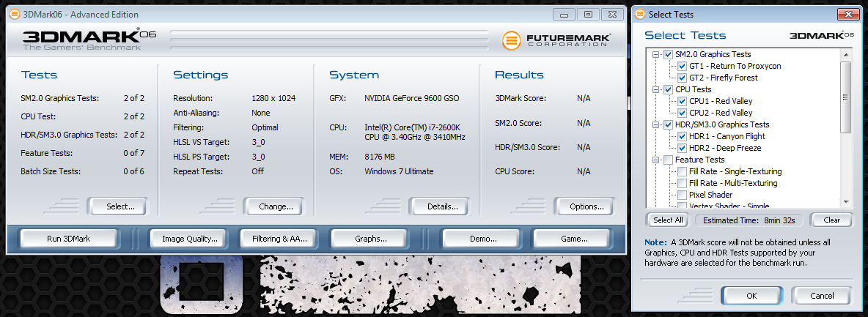Image resolution: width=868 pixels, height=317 pixels.
Task: Uncheck GT2 - Firefly Forest checkbox
Action: (x=682, y=78)
